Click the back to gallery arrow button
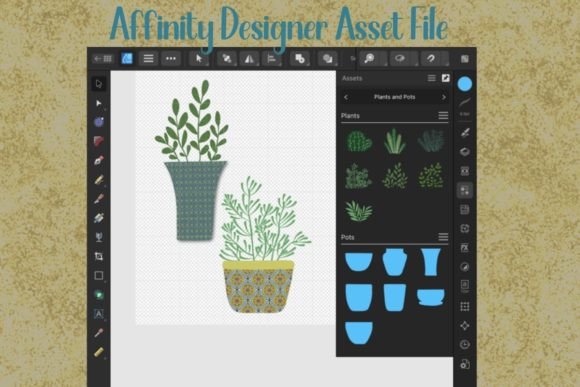 (102, 58)
